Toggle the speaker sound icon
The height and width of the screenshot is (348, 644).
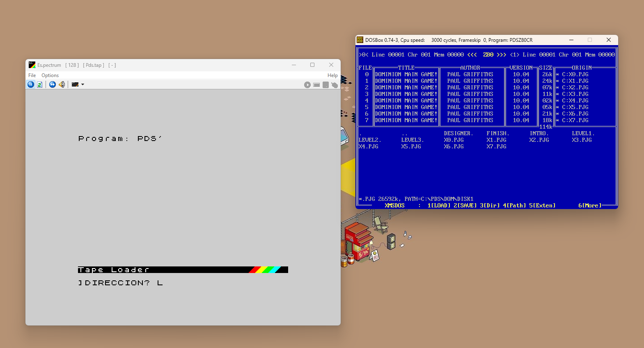click(62, 84)
